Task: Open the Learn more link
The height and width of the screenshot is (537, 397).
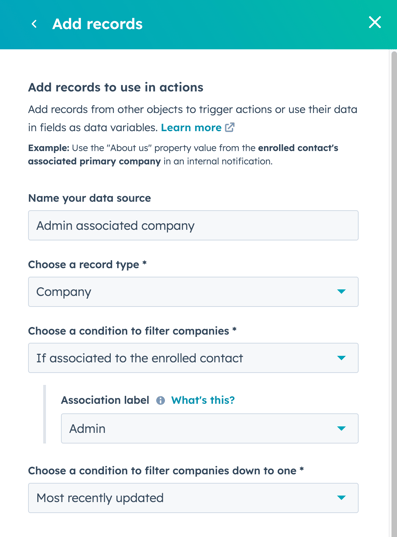Action: [191, 127]
